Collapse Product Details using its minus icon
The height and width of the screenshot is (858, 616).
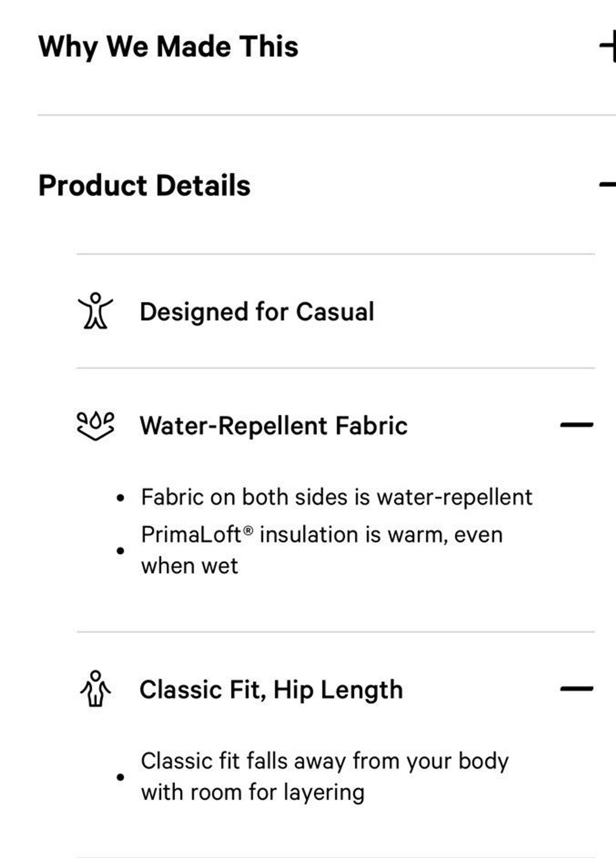tap(608, 185)
